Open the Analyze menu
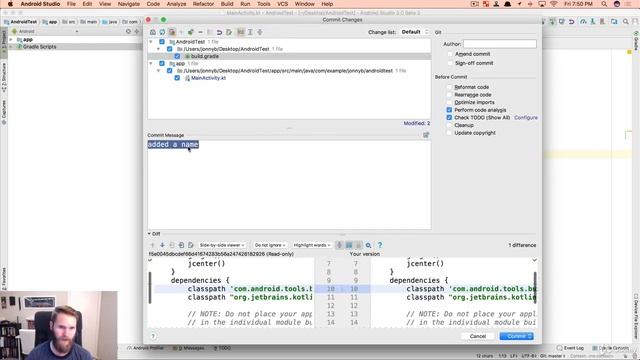Image resolution: width=640 pixels, height=360 pixels. (176, 4)
